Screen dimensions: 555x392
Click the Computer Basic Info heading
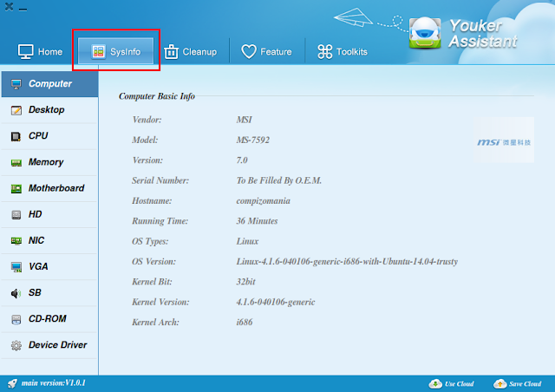(157, 96)
